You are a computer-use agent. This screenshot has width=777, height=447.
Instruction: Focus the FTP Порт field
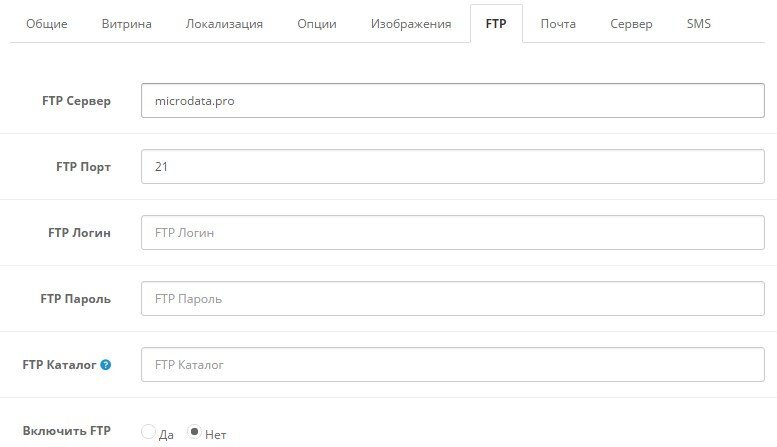click(x=453, y=167)
